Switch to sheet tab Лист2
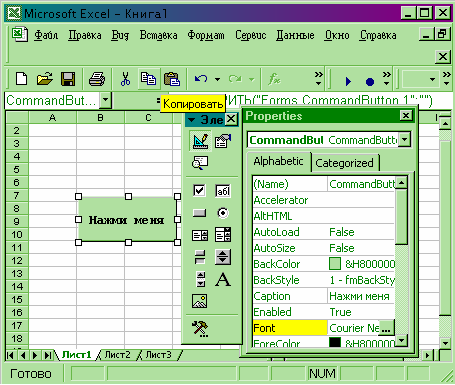This screenshot has height=385, width=455. pyautogui.click(x=117, y=355)
